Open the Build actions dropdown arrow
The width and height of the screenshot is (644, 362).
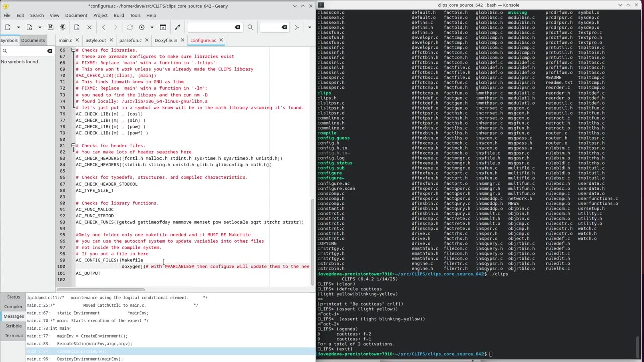click(152, 27)
